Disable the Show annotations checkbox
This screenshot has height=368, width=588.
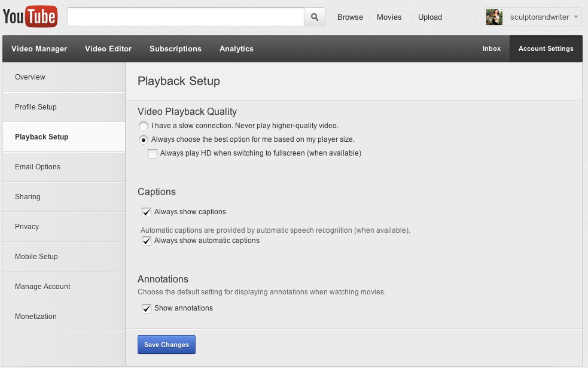click(x=146, y=308)
